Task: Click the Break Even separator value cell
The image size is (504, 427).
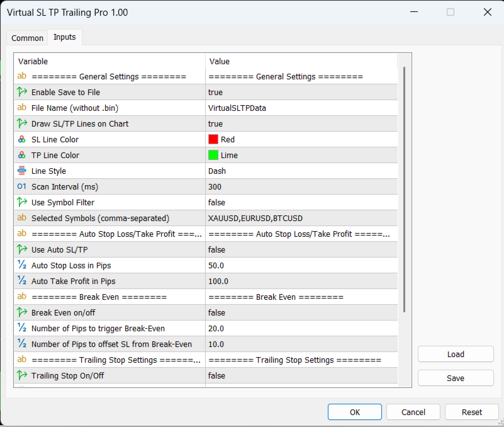Action: click(301, 297)
